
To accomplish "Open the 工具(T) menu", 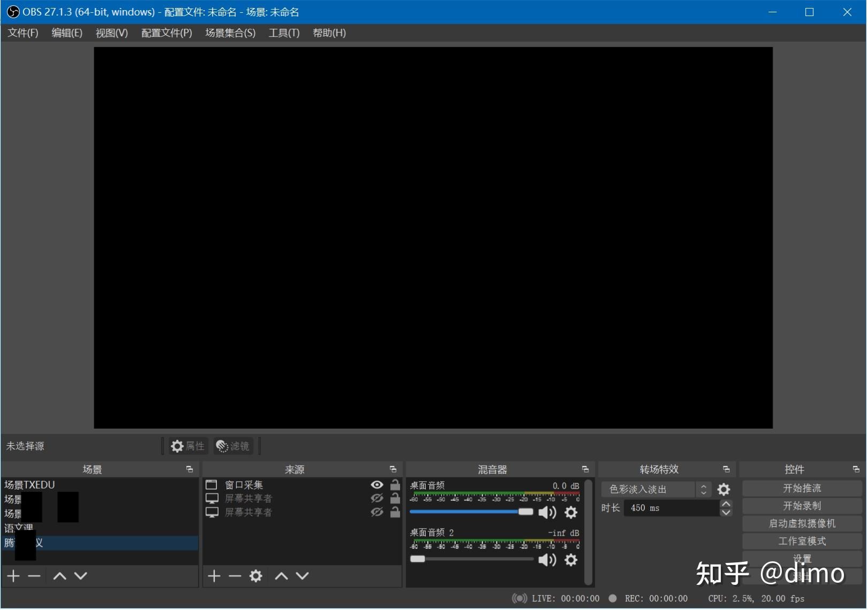I will point(283,33).
